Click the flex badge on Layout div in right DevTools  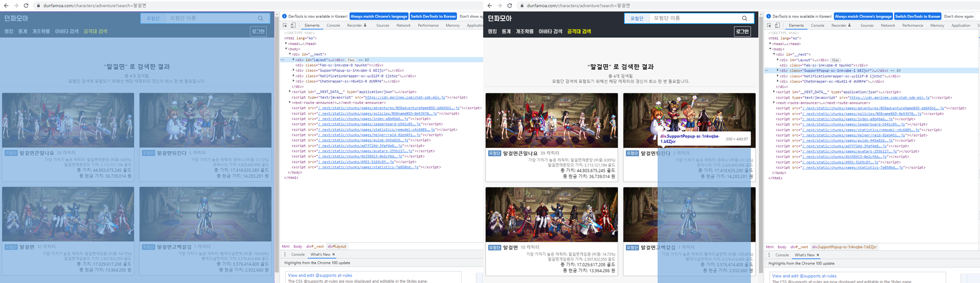835,60
